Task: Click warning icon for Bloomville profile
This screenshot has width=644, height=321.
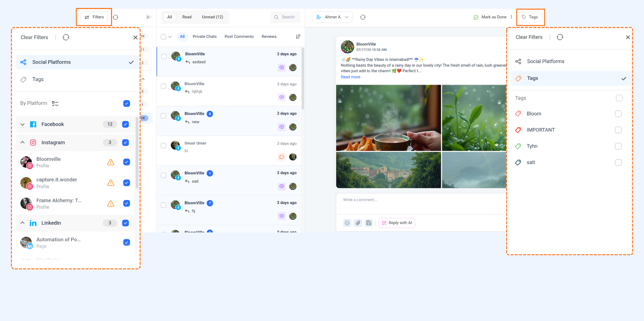Action: click(x=111, y=162)
